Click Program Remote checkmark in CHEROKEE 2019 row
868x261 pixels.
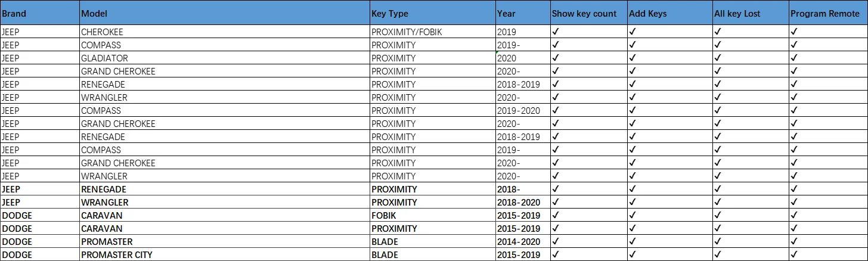point(794,32)
